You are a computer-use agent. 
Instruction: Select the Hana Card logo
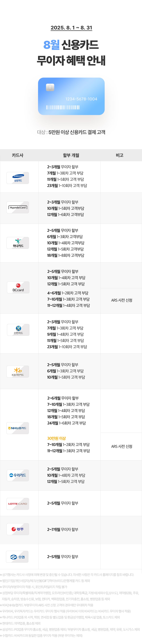[x=18, y=243]
